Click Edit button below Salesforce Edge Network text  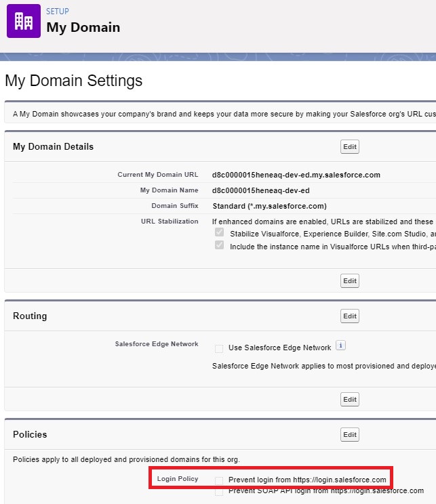pyautogui.click(x=350, y=400)
